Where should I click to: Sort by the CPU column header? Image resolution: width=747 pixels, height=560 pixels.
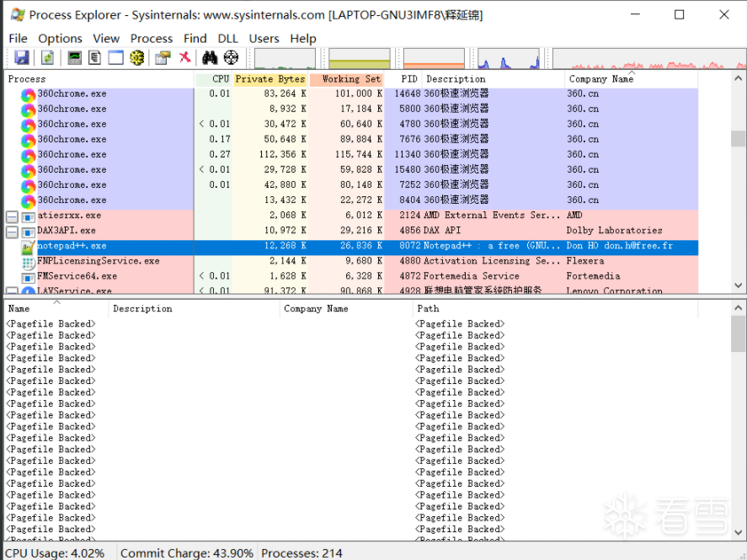[213, 79]
